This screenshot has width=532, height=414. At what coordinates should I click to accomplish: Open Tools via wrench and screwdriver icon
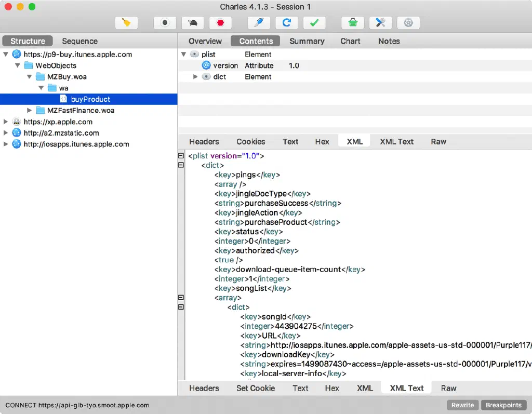pos(380,23)
